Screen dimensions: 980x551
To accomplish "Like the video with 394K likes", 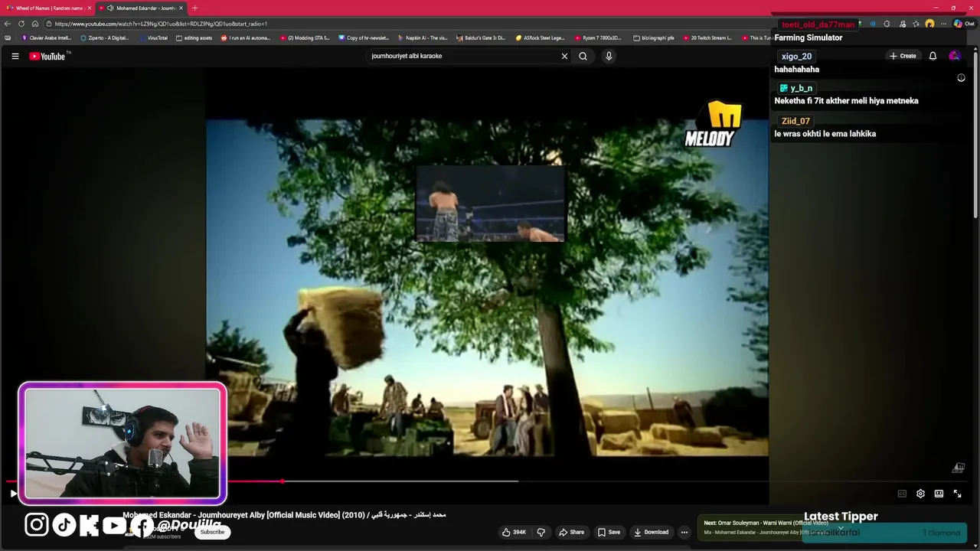I will point(514,532).
